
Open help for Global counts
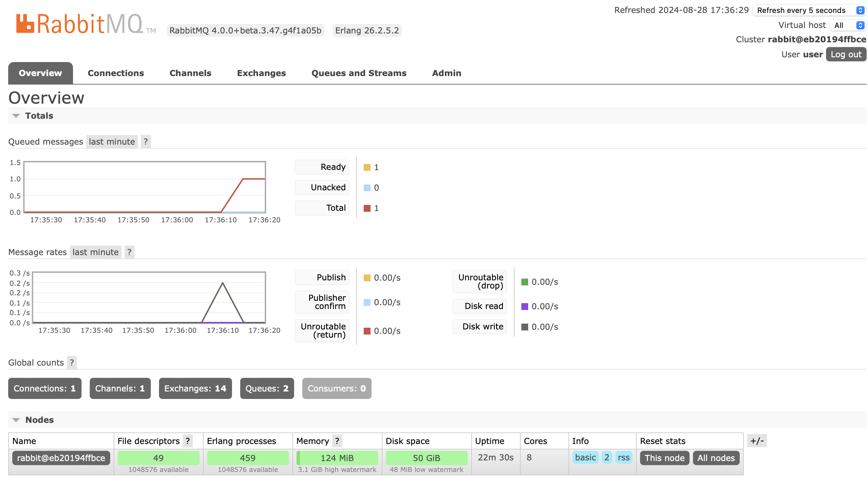point(72,362)
